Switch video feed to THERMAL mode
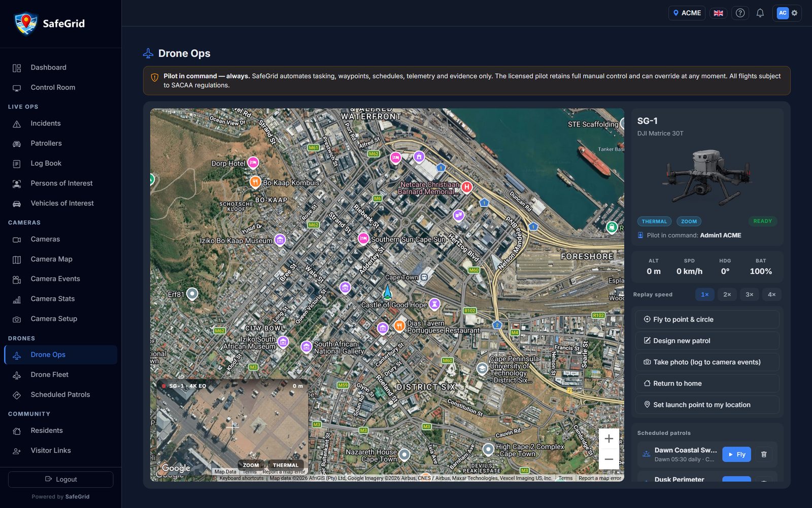Screen dimensions: 812x508 pos(286,465)
